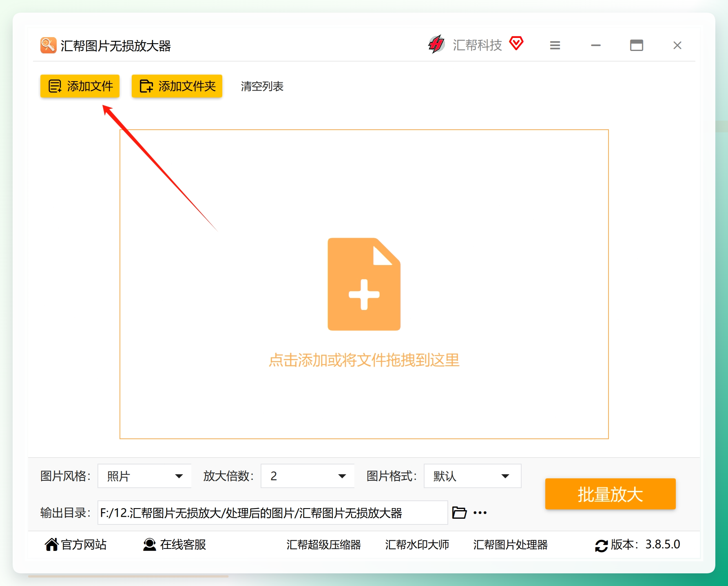
Task: Open the hamburger menu icon
Action: 555,45
